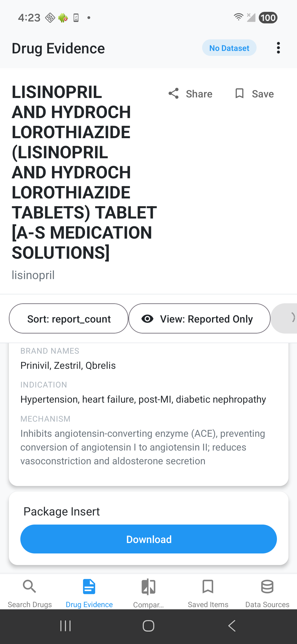Open the Compare tab icon
Viewport: 297px width, 644px height.
pyautogui.click(x=148, y=587)
